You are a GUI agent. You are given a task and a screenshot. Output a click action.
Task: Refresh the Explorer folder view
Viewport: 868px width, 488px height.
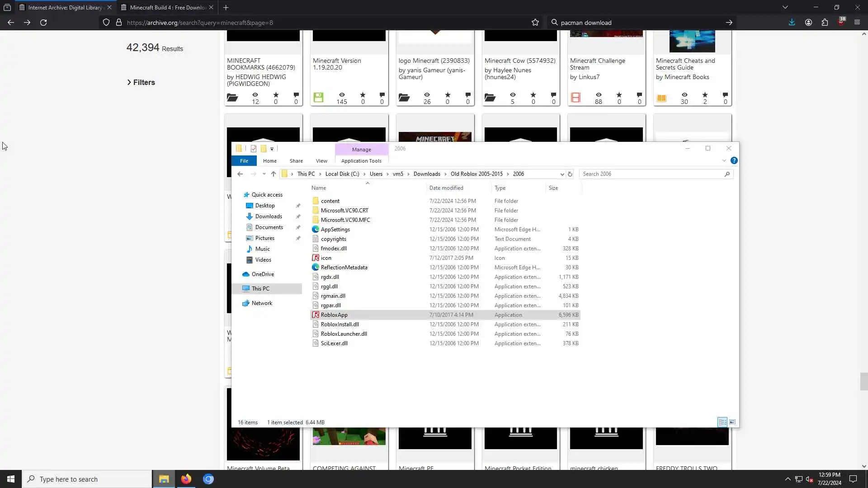[570, 174]
